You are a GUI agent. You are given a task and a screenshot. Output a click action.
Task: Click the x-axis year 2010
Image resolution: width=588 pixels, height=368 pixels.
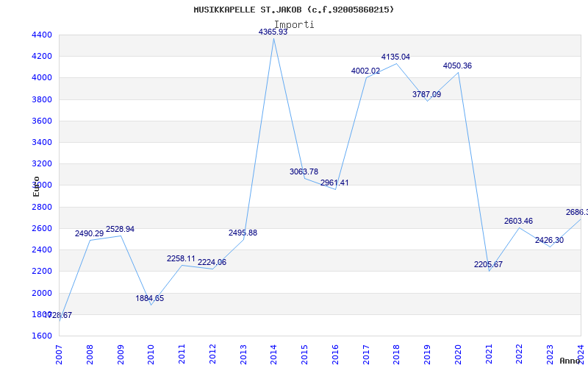[x=151, y=355]
